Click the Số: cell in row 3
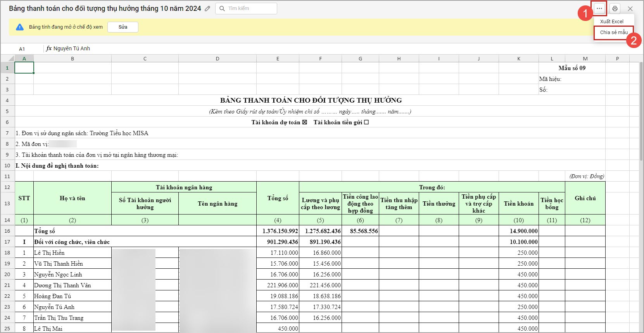Screen dimensions: 644x333 tap(572, 90)
